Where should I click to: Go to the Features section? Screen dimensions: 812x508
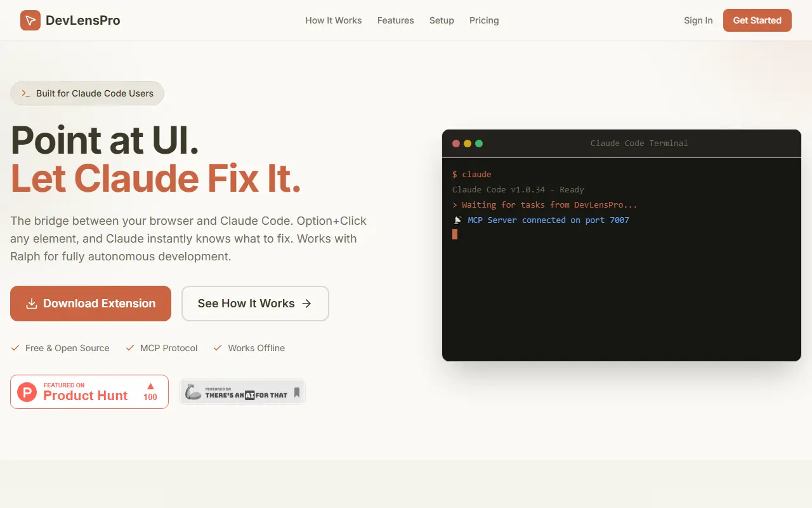coord(396,20)
